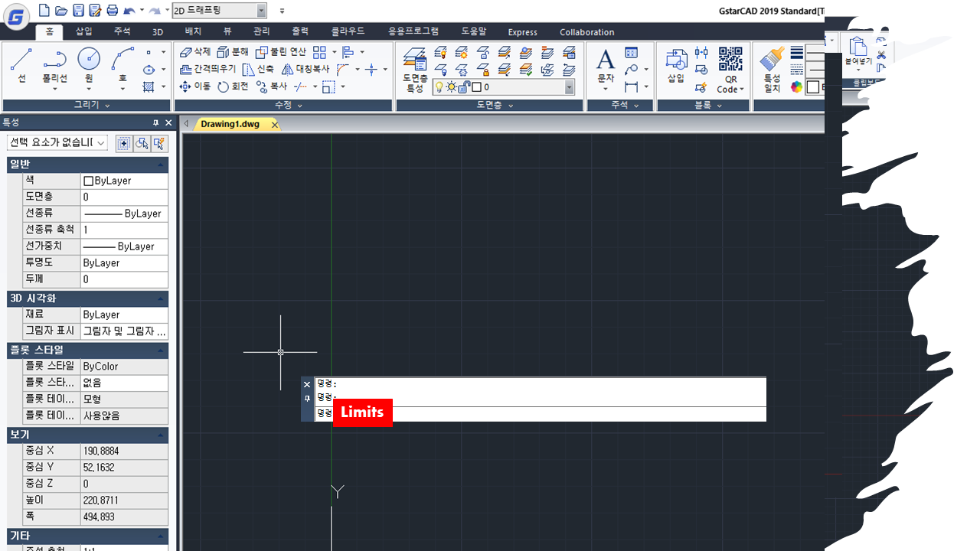Click the Explode (분해) tool
980x551 pixels.
[x=233, y=52]
